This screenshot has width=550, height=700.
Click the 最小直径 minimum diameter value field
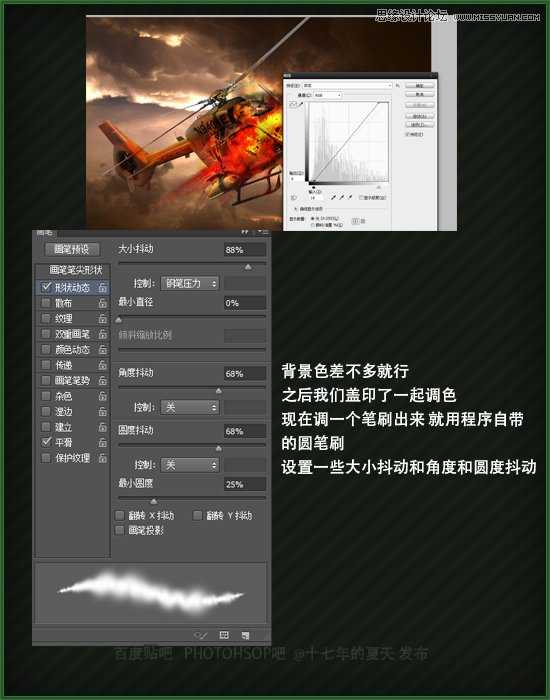pyautogui.click(x=245, y=303)
